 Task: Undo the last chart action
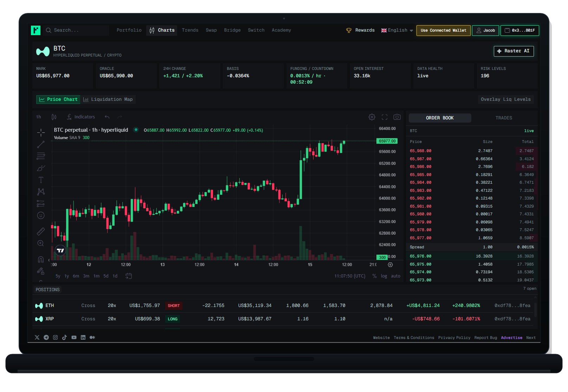(x=107, y=117)
